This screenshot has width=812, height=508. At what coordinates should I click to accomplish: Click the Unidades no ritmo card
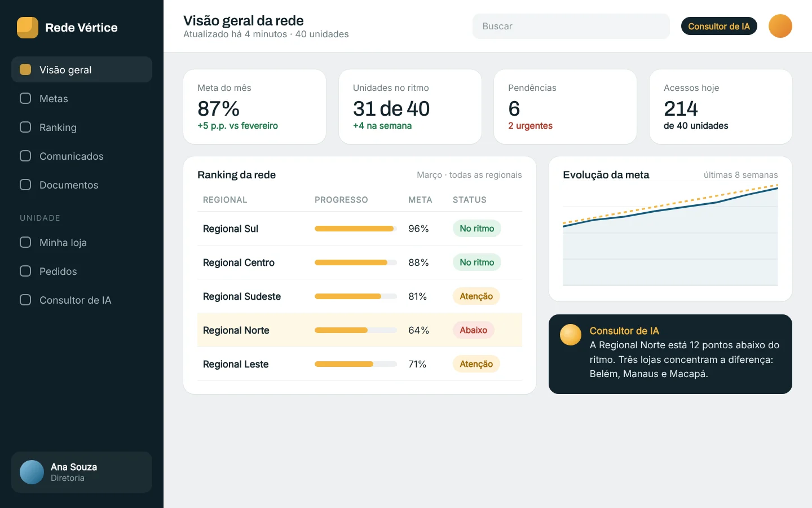(410, 107)
